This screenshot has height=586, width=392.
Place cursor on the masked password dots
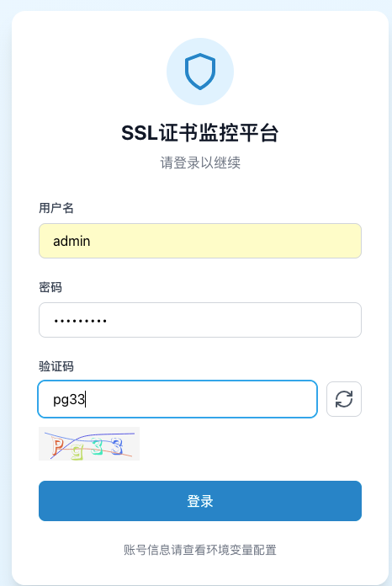[x=80, y=321]
